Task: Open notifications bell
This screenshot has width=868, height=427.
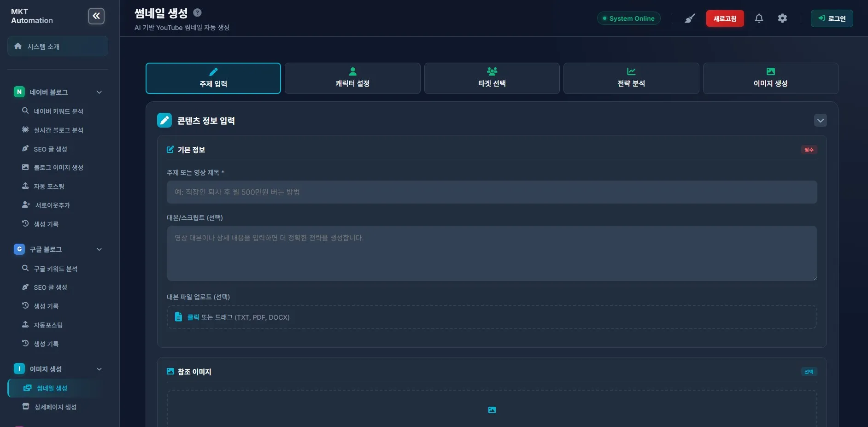Action: (759, 18)
